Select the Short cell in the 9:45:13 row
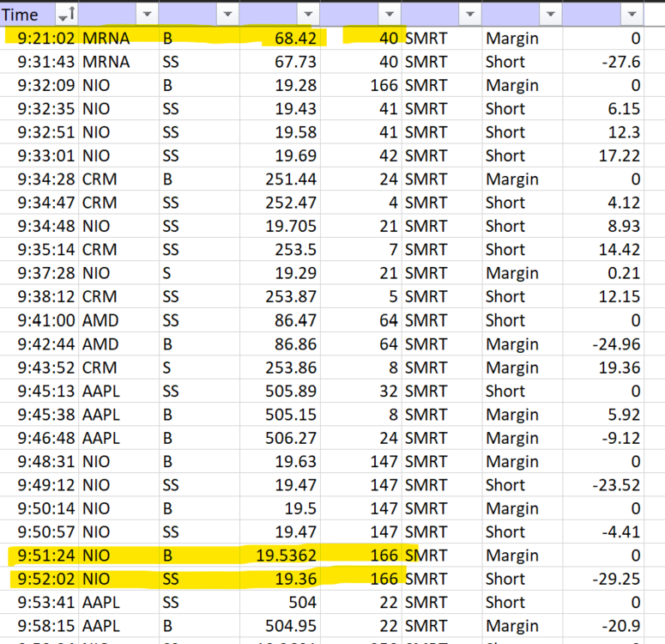 pyautogui.click(x=523, y=391)
